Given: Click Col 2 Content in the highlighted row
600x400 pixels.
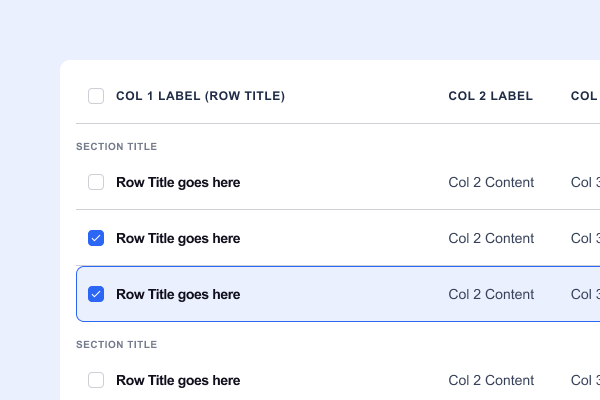Looking at the screenshot, I should (x=491, y=294).
